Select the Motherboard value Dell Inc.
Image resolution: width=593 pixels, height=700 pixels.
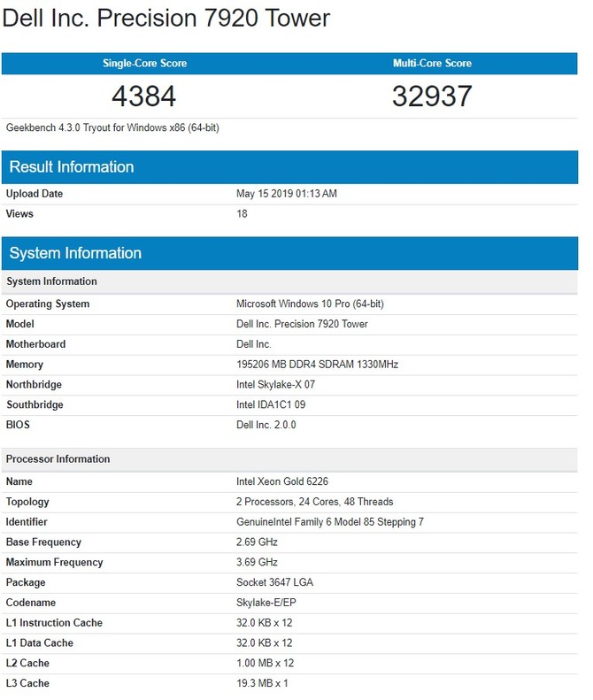[x=254, y=344]
